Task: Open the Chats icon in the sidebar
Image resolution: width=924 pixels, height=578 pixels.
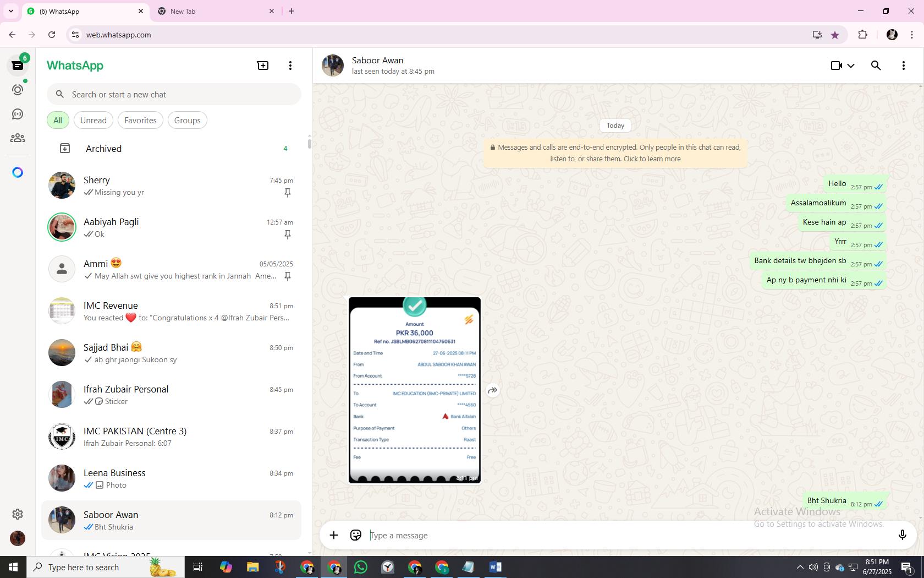Action: pyautogui.click(x=18, y=66)
